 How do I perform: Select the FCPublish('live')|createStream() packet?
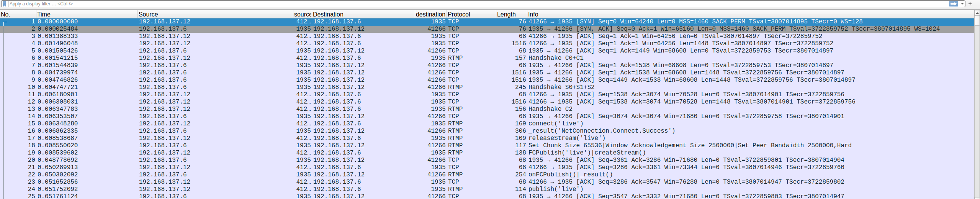487,153
